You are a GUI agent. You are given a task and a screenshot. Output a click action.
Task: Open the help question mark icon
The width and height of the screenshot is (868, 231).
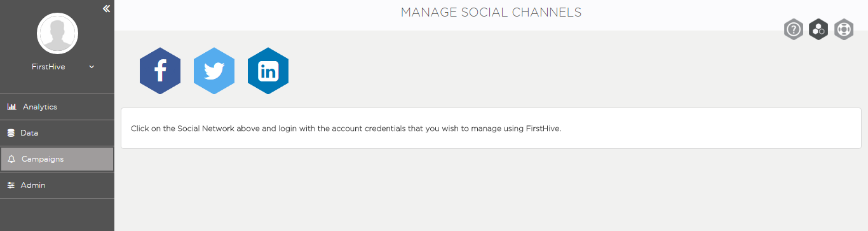pyautogui.click(x=794, y=29)
